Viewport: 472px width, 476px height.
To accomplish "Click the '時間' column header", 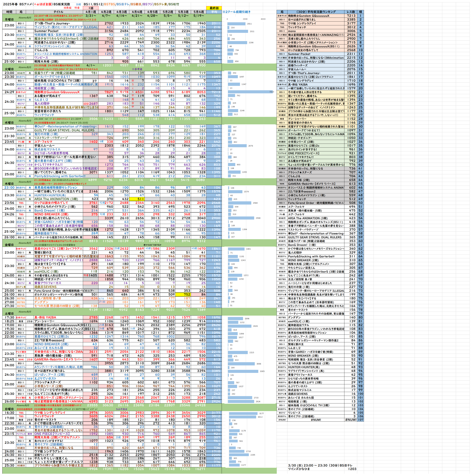I will point(9,12).
